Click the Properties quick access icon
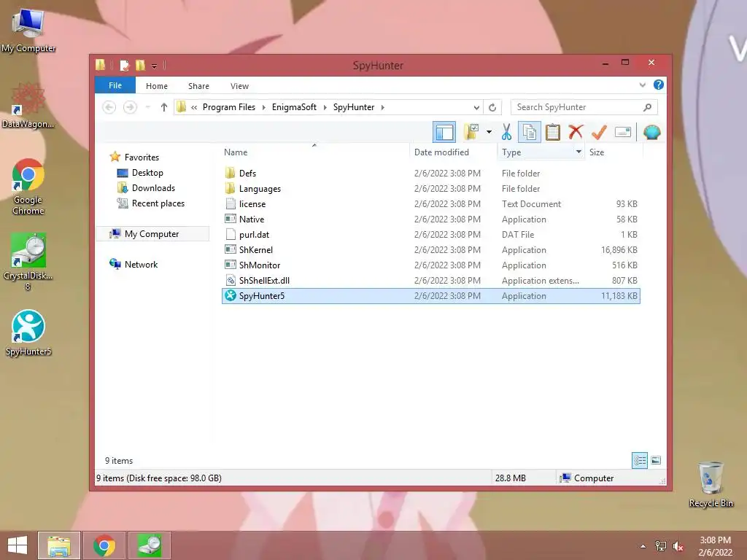747x560 pixels. (124, 65)
